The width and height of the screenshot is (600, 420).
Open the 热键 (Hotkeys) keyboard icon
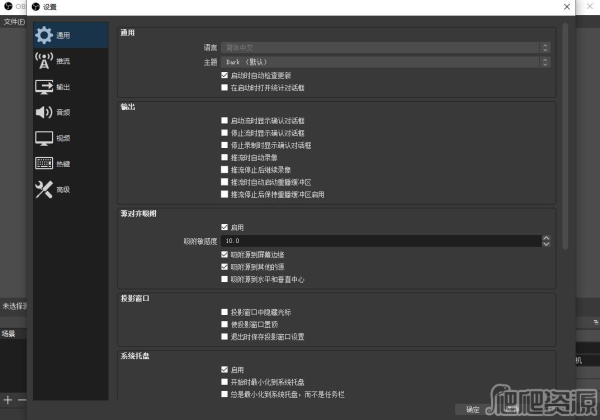pyautogui.click(x=44, y=163)
